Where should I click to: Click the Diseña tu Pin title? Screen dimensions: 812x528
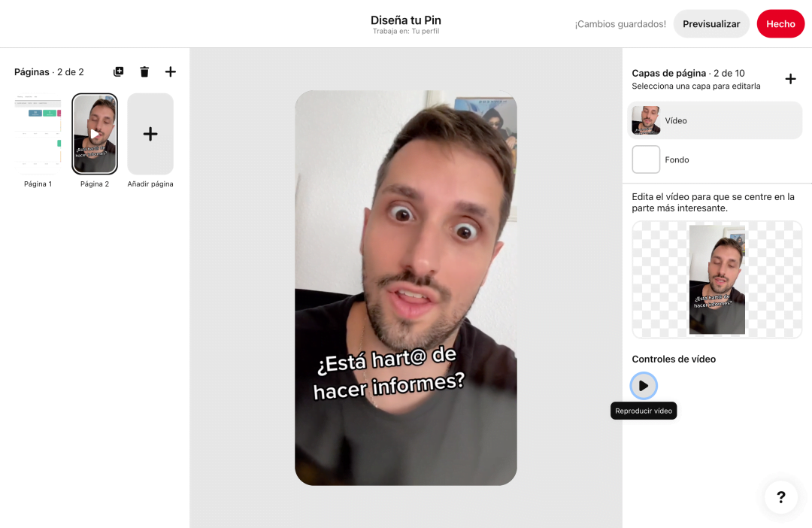coord(406,20)
